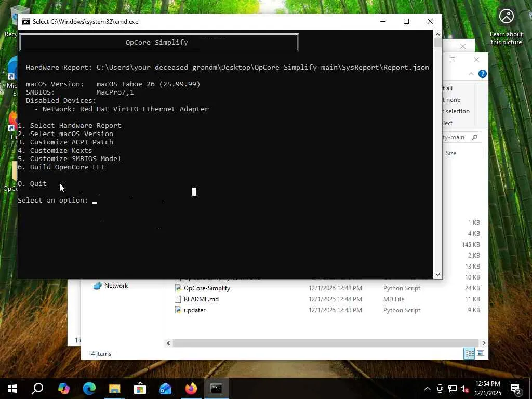Show hidden tray icons chevron

point(428,389)
